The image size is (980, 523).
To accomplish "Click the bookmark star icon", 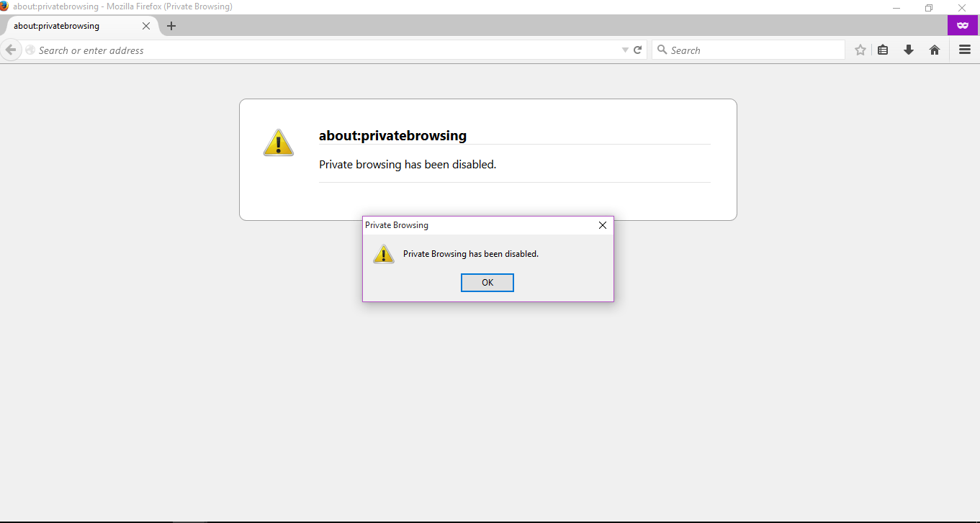I will pyautogui.click(x=860, y=50).
